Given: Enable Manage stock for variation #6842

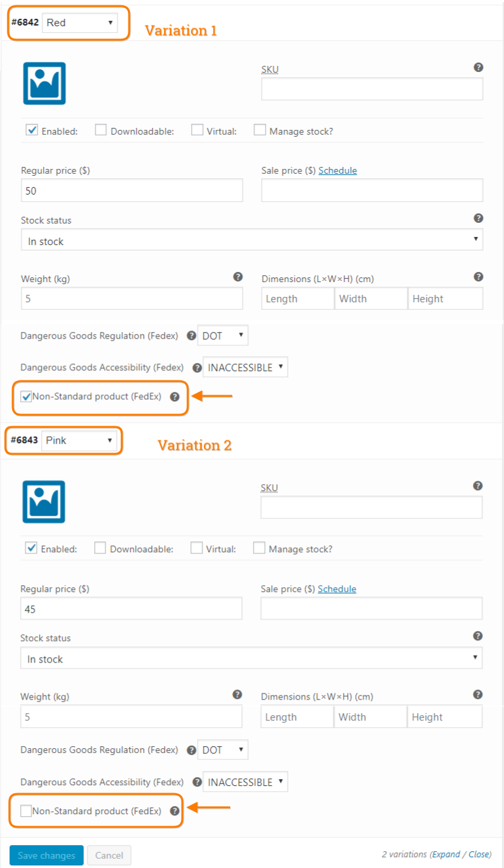Looking at the screenshot, I should (260, 130).
